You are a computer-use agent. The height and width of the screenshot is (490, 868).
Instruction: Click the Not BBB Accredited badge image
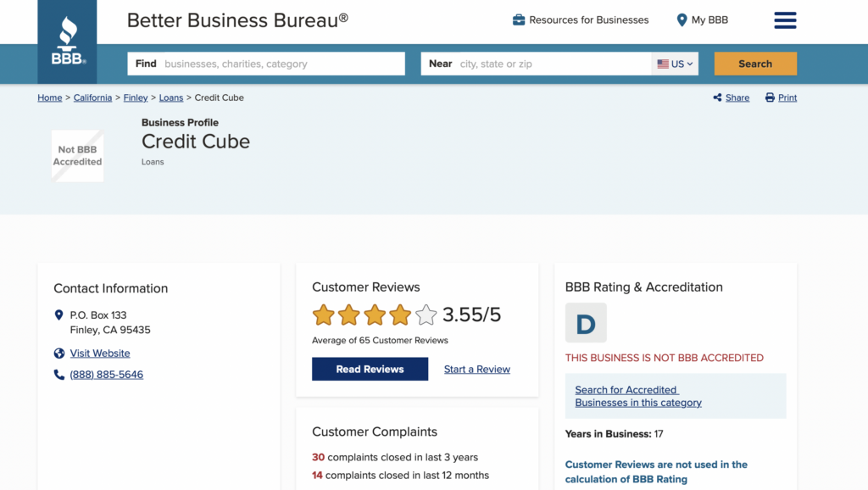[x=77, y=156]
